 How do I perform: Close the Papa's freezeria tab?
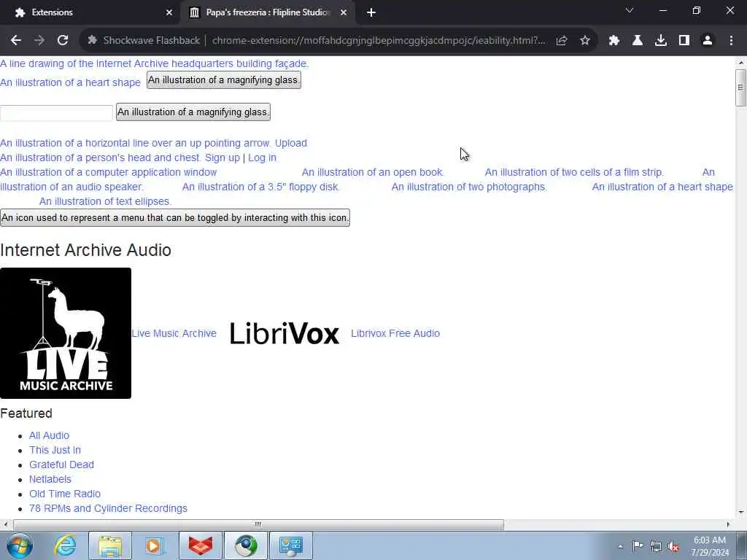point(344,13)
